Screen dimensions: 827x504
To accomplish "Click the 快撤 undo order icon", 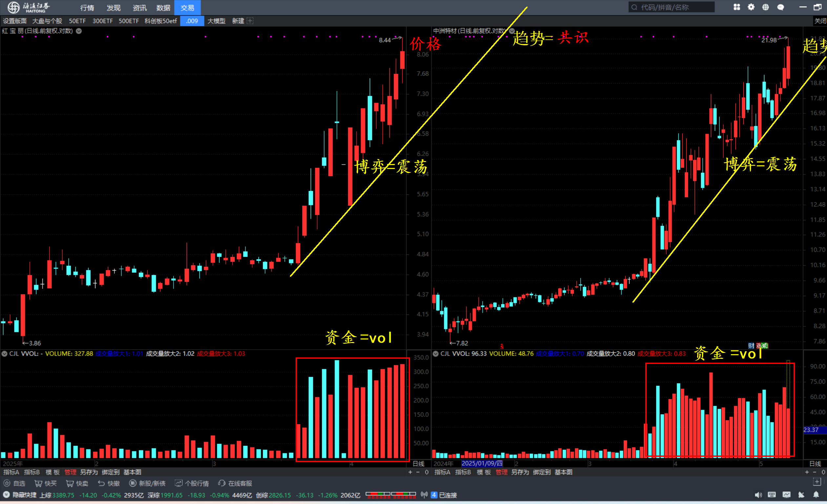I will (x=108, y=483).
